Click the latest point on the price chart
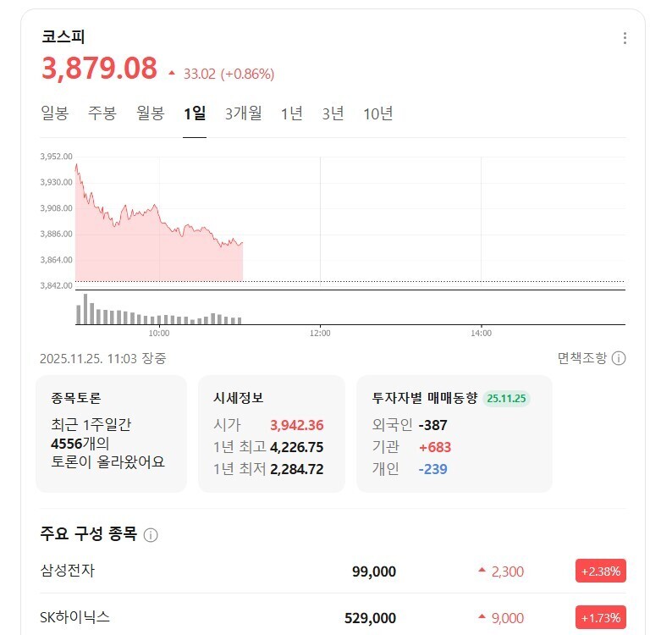 pyautogui.click(x=243, y=243)
